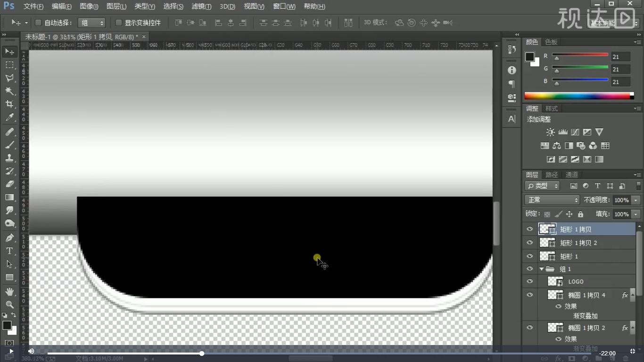Select the Healing Brush tool
The width and height of the screenshot is (644, 362).
9,132
